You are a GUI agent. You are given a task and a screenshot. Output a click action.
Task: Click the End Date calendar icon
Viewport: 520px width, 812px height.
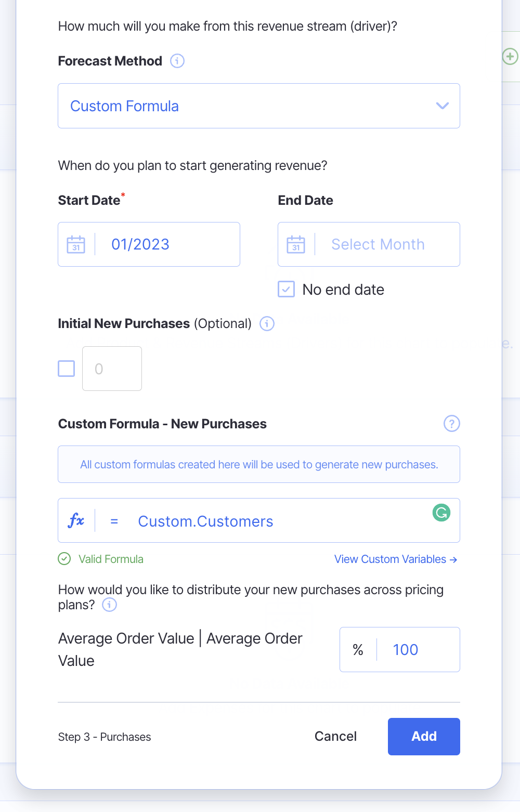point(296,244)
